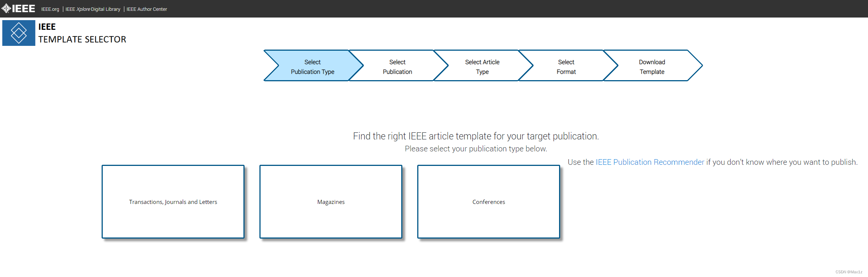Click the IEEE logo in top bar

18,9
